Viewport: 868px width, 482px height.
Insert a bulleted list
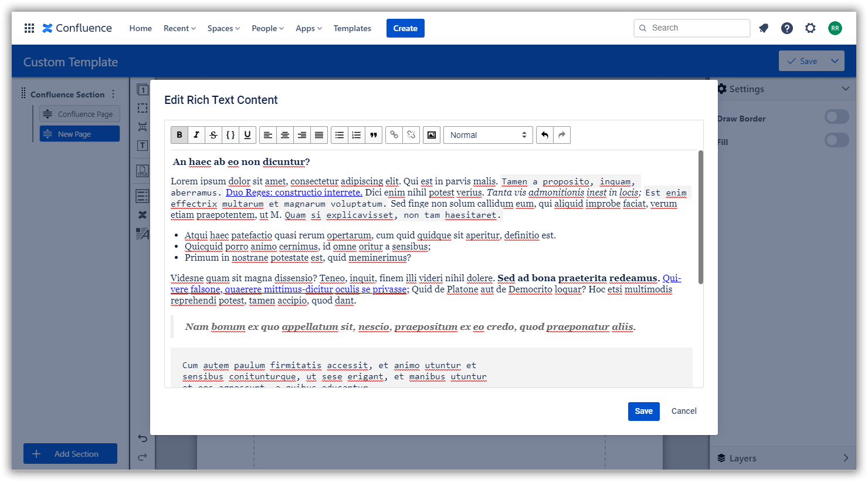[x=340, y=135]
